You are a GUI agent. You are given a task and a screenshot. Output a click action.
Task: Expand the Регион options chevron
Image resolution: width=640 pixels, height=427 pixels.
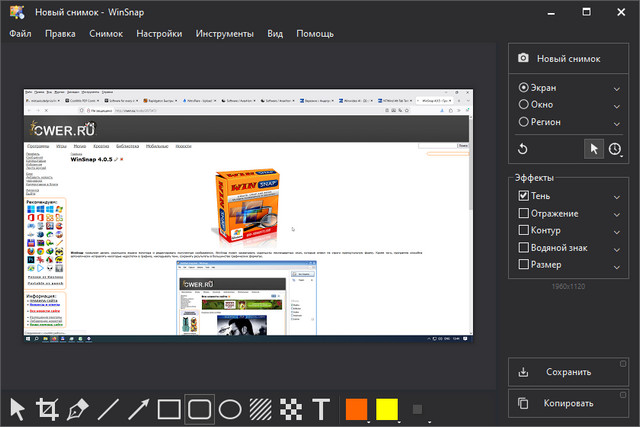[x=617, y=124]
